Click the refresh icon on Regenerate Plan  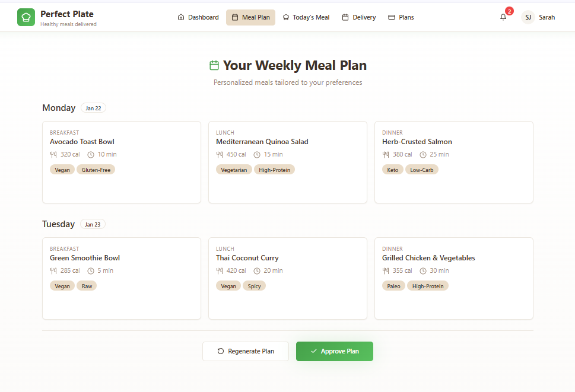220,351
